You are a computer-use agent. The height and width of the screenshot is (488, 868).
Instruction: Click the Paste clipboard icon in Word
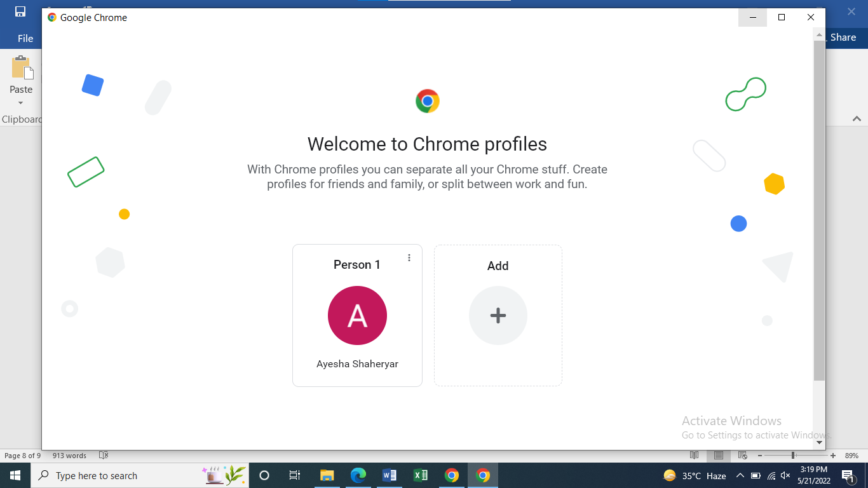click(x=22, y=68)
